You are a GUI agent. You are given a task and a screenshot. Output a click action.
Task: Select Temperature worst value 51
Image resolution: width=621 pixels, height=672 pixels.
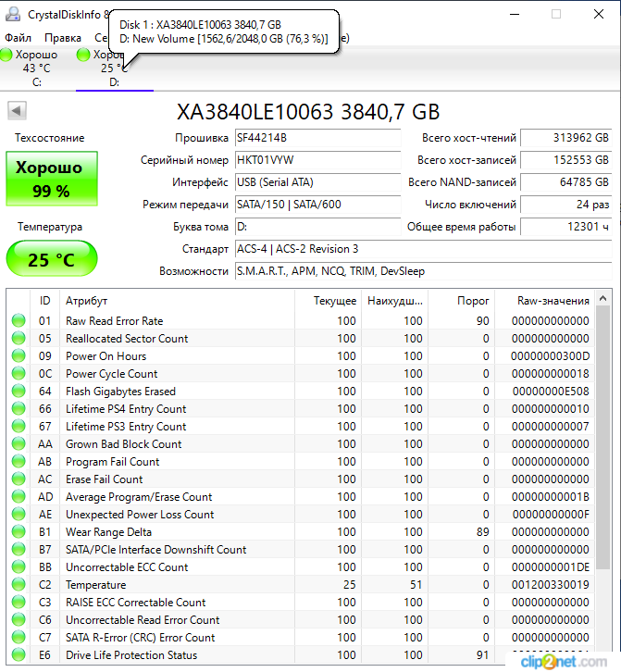(x=416, y=585)
